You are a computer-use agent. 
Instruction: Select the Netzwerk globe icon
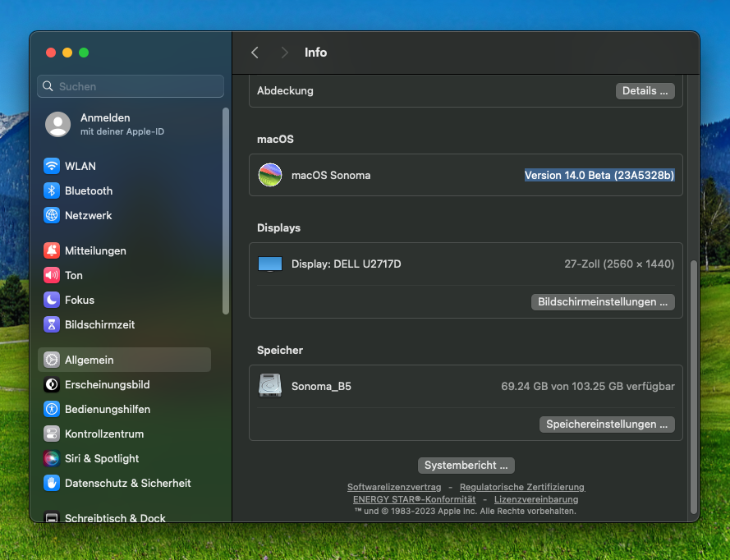(52, 215)
